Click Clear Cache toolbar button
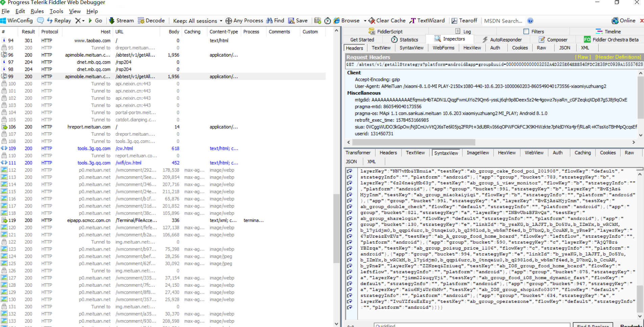The image size is (644, 327). point(387,21)
